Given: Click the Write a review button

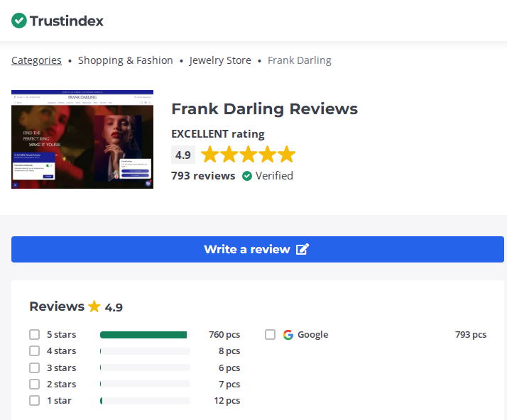Looking at the screenshot, I should coord(257,250).
